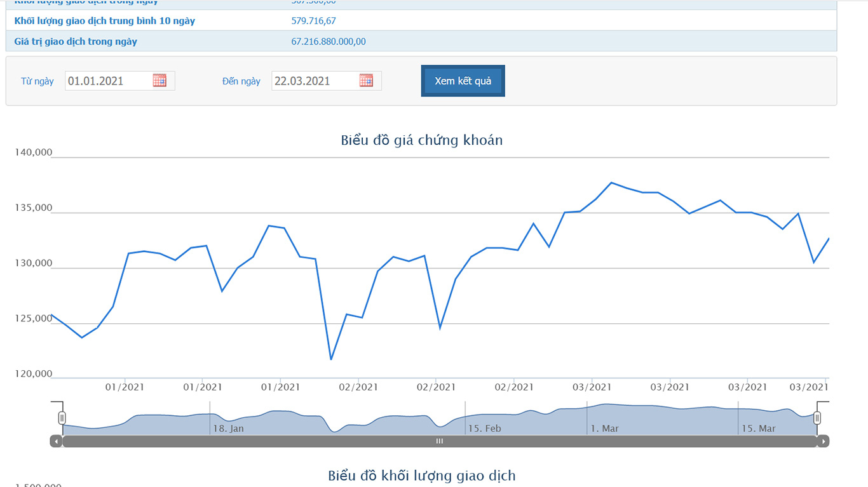Select the 1. Mar navigator marker
868x487 pixels.
click(x=604, y=429)
